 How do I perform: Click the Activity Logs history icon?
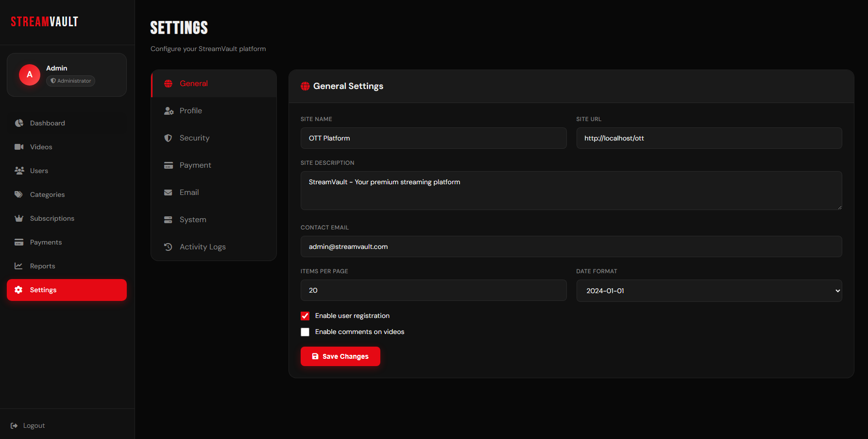tap(168, 247)
